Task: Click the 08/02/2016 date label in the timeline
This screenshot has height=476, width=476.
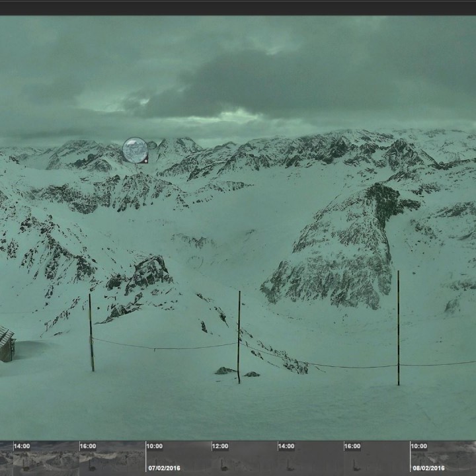Action: click(428, 468)
